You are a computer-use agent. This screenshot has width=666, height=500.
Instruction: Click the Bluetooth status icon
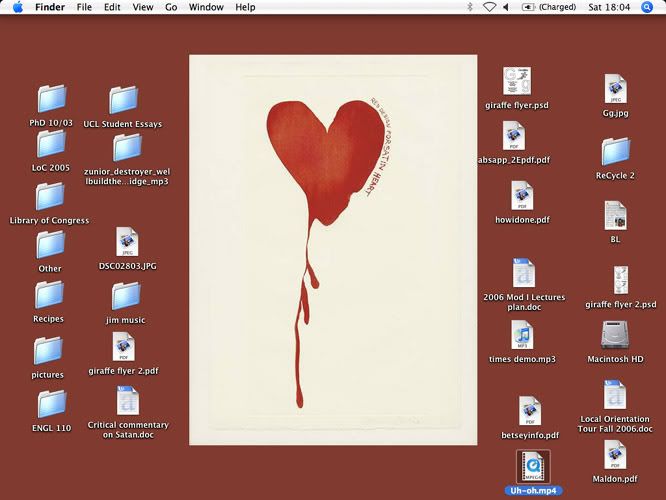click(469, 7)
